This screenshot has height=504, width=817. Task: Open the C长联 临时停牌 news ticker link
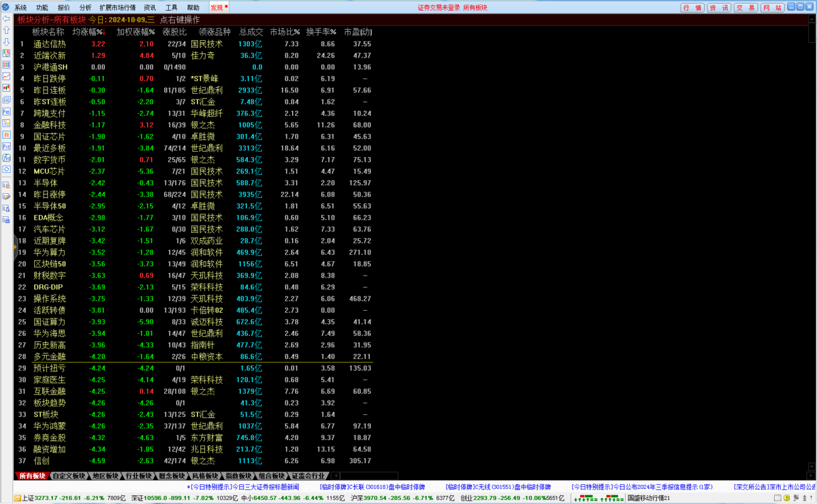pyautogui.click(x=372, y=487)
